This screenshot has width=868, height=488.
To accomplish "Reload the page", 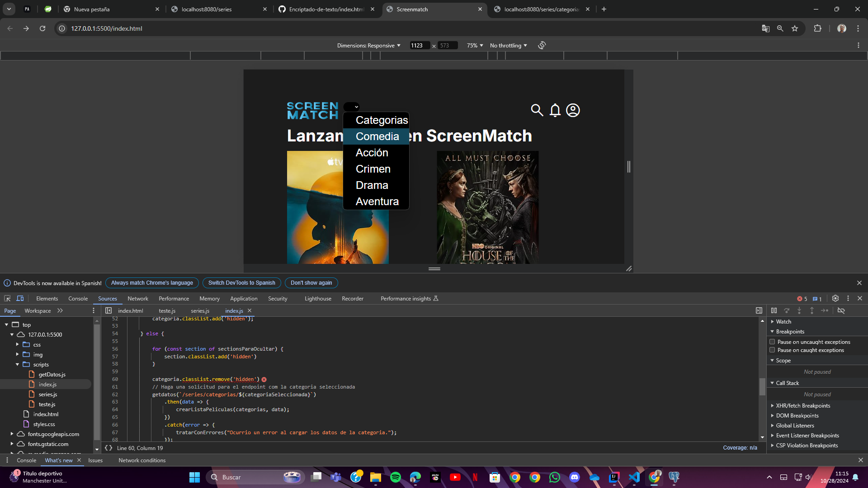I will pos(42,28).
